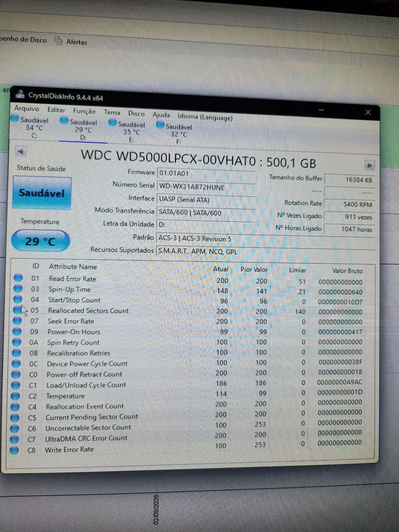Click status icon for Power-On Hours
399x532 pixels.
click(x=17, y=331)
